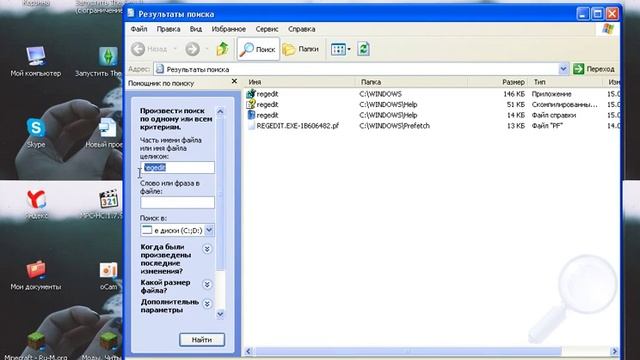Viewport: 640px width, 360px height.
Task: Close the Помощник по поиску pane
Action: click(234, 81)
